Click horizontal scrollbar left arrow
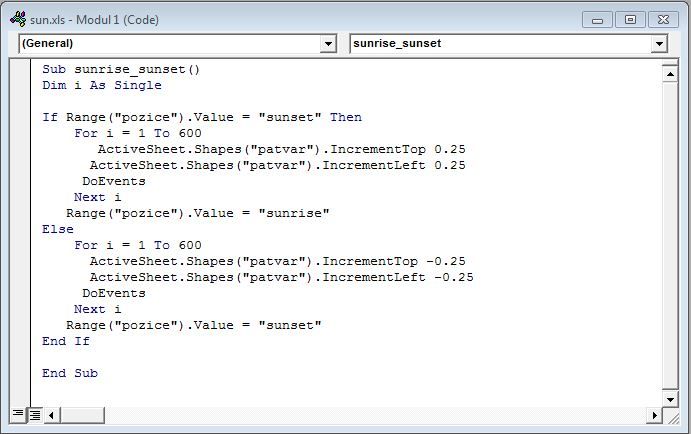 pos(52,415)
